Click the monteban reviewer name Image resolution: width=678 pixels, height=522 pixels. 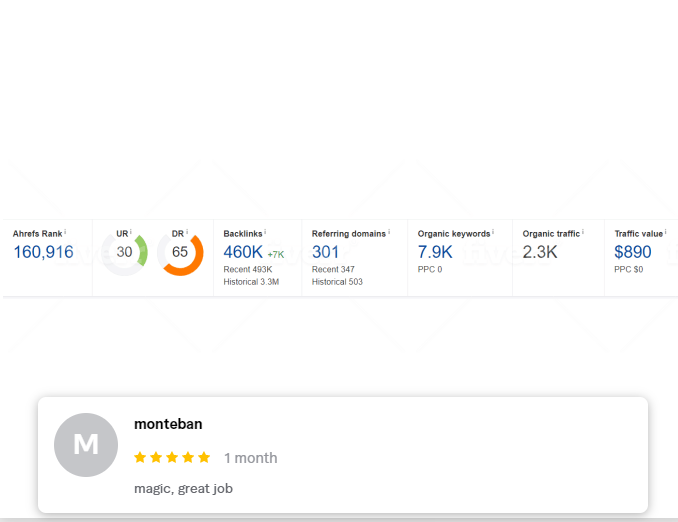click(168, 424)
